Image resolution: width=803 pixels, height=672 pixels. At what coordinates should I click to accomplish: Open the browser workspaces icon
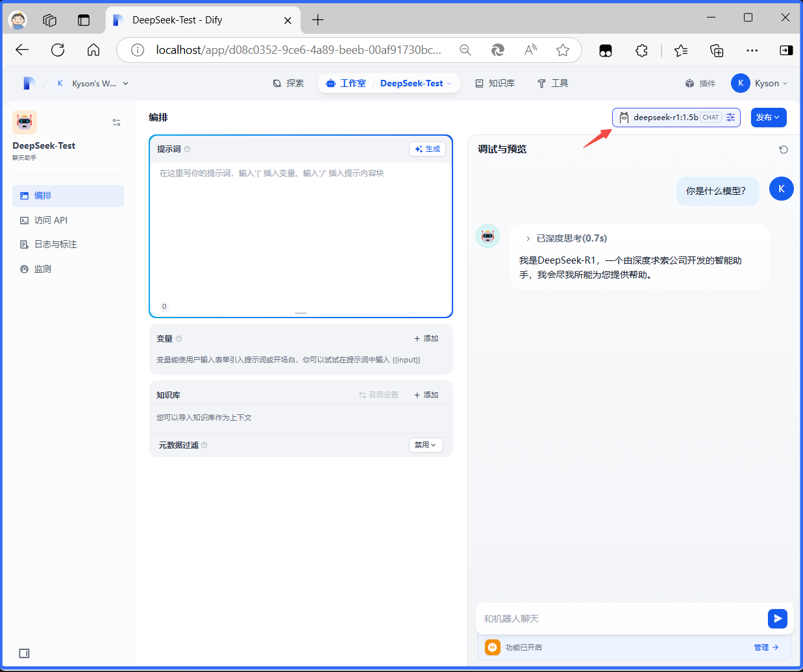coord(49,20)
